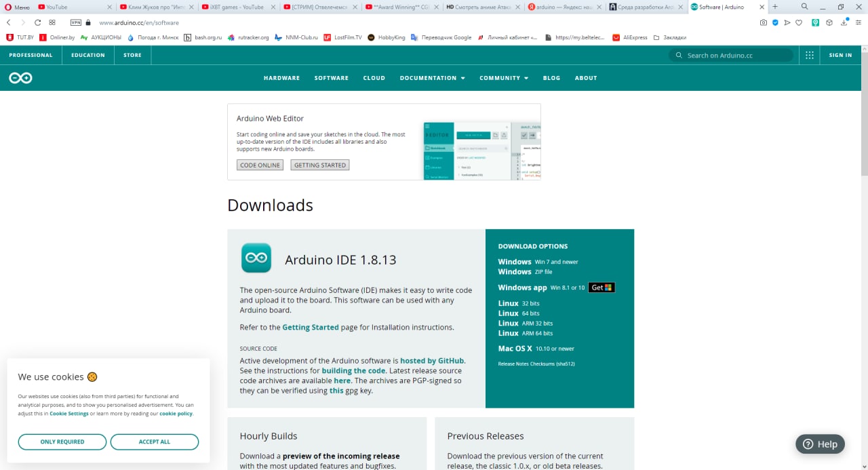868x470 pixels.
Task: Open the Help chat button
Action: [820, 444]
